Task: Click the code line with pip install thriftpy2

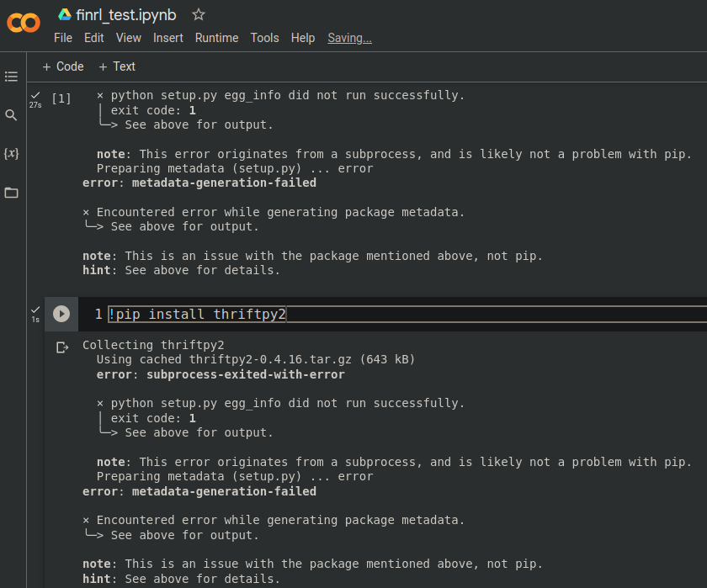Action: click(198, 314)
